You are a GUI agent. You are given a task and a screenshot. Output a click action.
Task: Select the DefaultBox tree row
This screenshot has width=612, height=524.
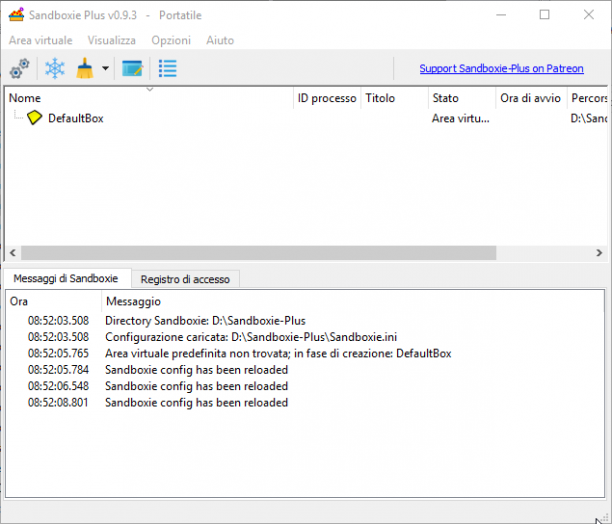[x=306, y=118]
